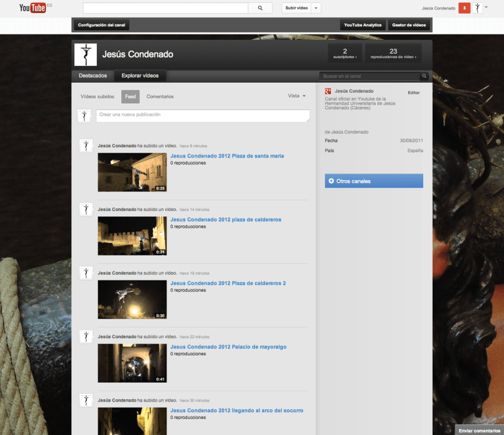
Task: Click the Google+ icon in channel info
Action: tap(327, 91)
